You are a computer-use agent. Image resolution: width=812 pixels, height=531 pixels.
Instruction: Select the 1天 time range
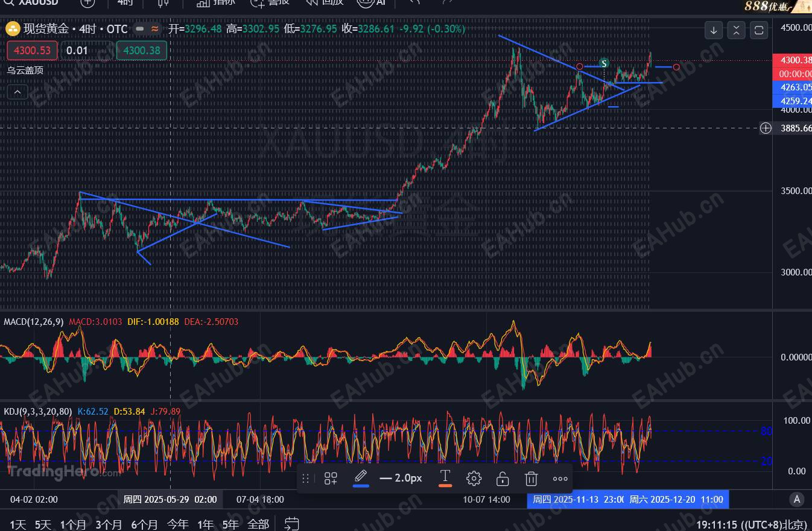coord(18,524)
